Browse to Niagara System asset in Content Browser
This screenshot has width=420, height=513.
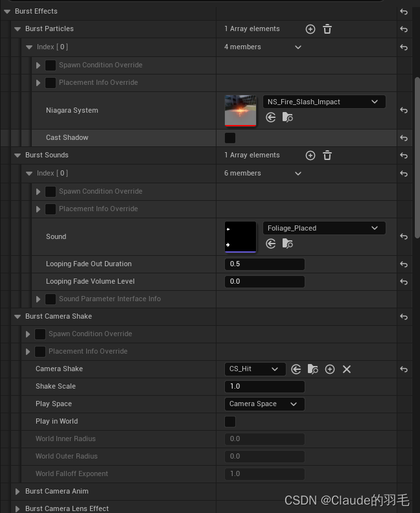pos(287,117)
